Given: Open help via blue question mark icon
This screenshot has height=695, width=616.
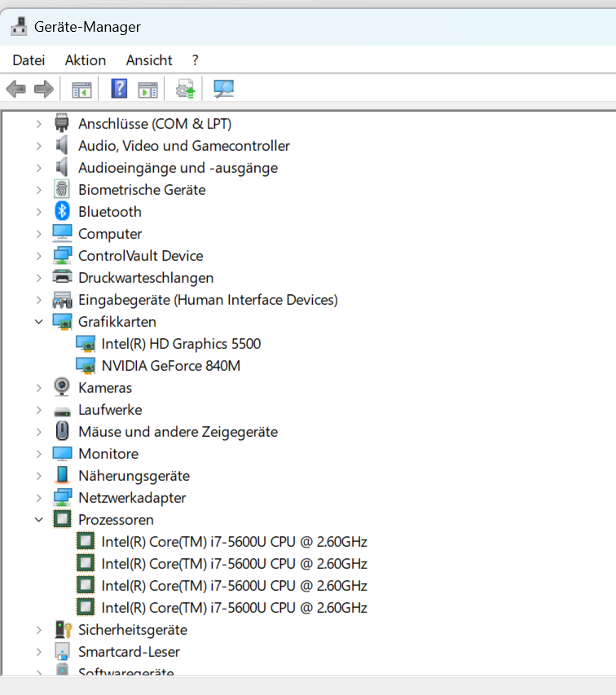Looking at the screenshot, I should coord(119,89).
